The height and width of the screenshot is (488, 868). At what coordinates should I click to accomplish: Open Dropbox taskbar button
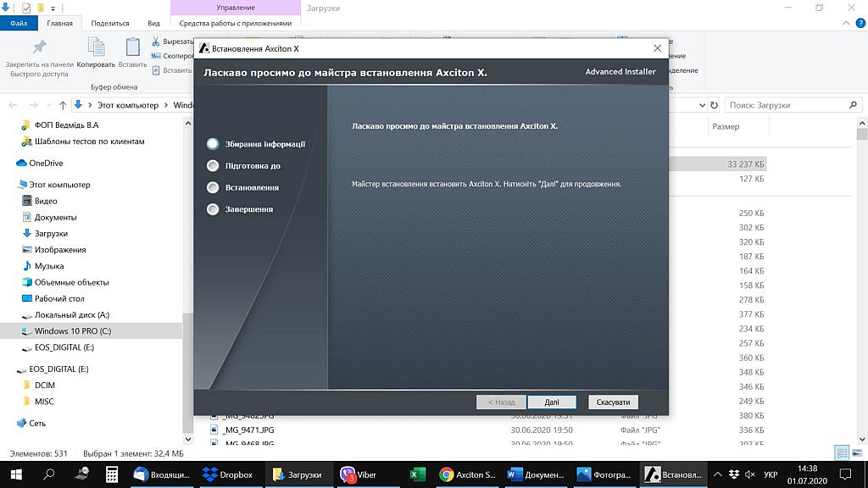click(227, 474)
